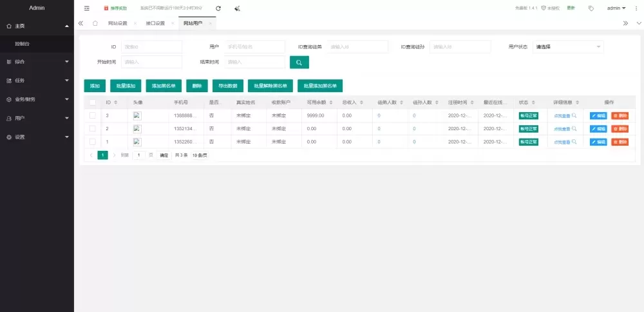Close the 网站设置 tab
The height and width of the screenshot is (312, 644).
pyautogui.click(x=135, y=23)
